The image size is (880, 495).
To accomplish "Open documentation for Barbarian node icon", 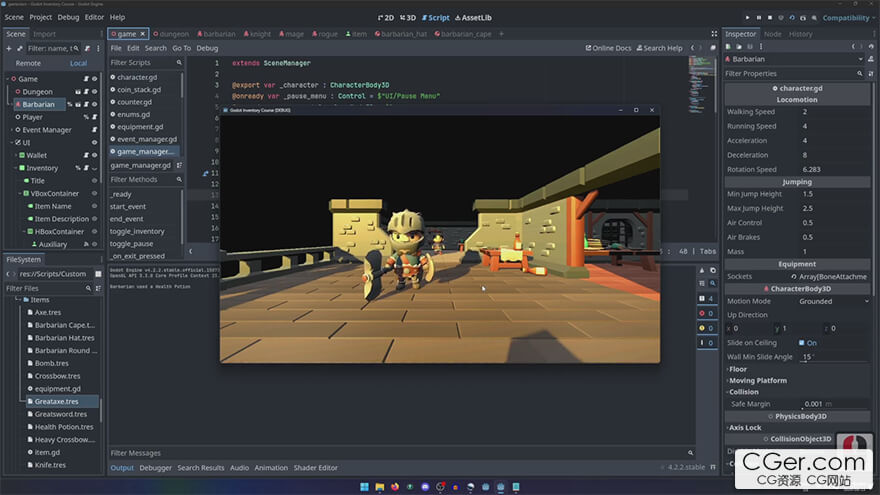I will click(x=870, y=59).
